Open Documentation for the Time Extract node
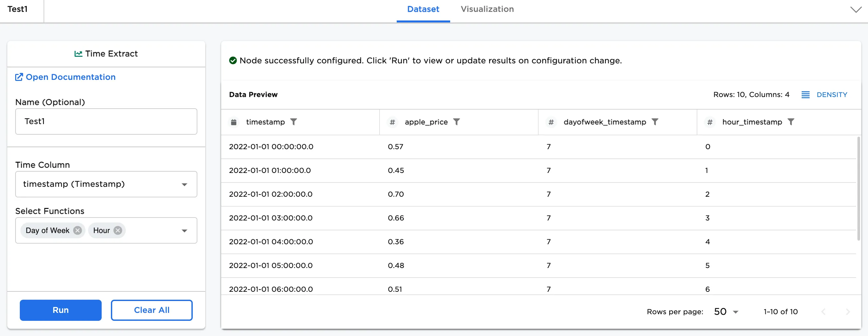Image resolution: width=868 pixels, height=336 pixels. pyautogui.click(x=65, y=77)
